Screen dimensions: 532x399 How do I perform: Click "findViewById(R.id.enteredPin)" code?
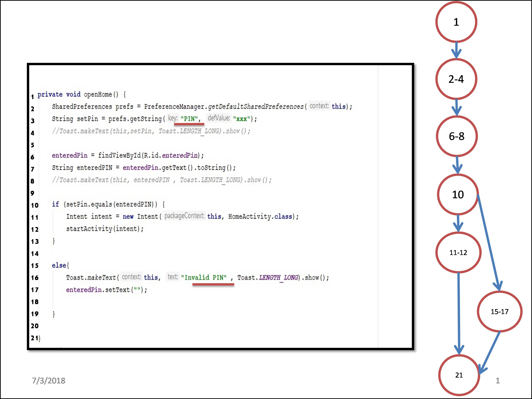coord(151,155)
